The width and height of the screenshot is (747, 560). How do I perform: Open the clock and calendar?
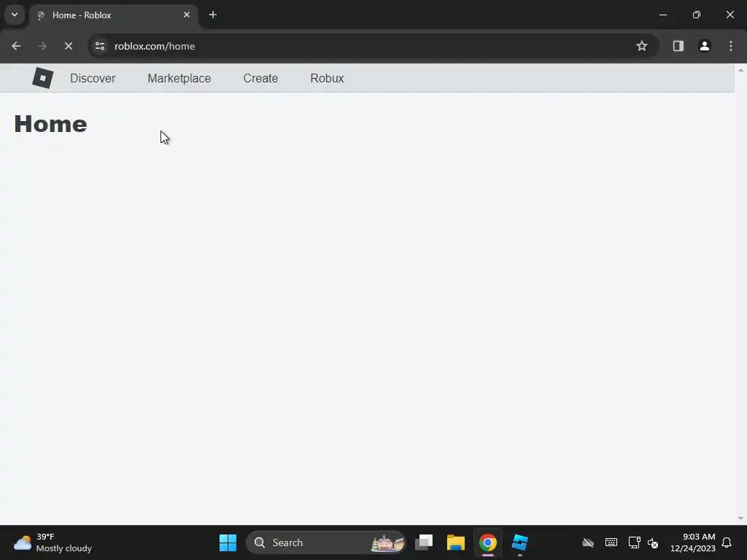pyautogui.click(x=693, y=542)
